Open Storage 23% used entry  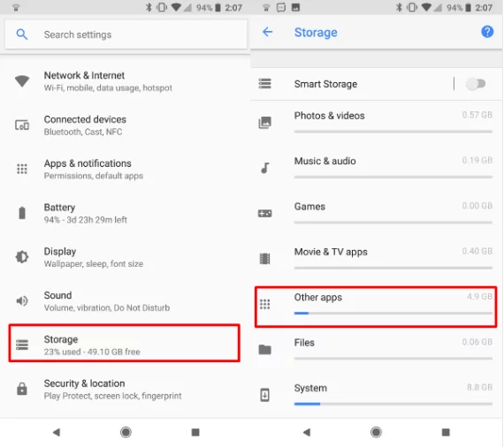pyautogui.click(x=125, y=344)
